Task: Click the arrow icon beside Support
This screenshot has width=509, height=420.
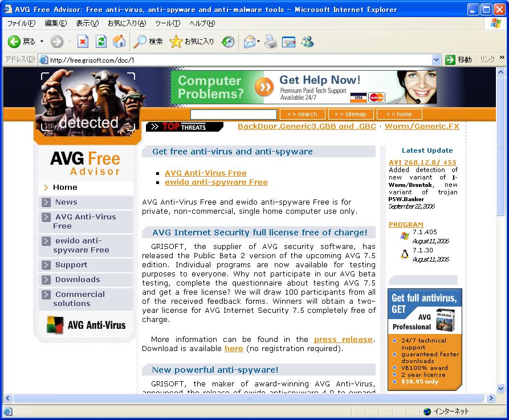Action: (x=46, y=265)
